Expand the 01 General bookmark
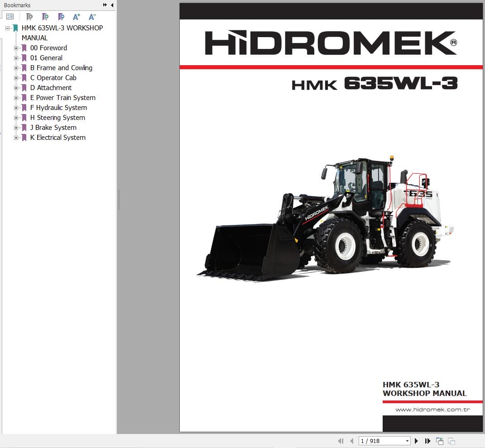Image resolution: width=485 pixels, height=448 pixels. [x=16, y=58]
